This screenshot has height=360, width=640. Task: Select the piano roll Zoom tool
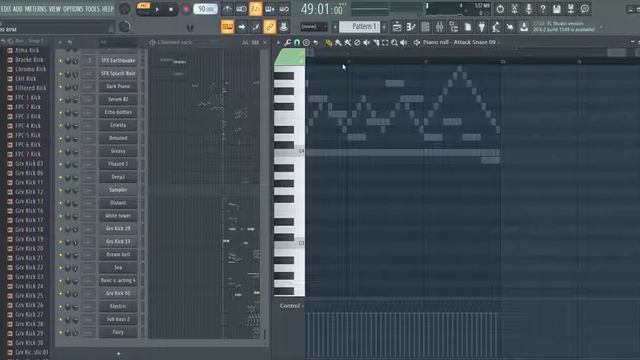[394, 42]
